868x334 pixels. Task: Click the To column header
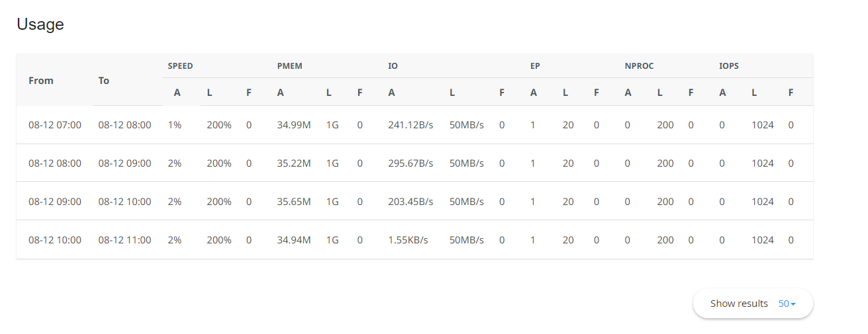point(104,80)
